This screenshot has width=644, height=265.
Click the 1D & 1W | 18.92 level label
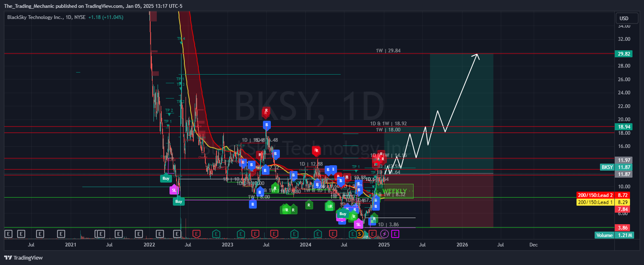(388, 123)
